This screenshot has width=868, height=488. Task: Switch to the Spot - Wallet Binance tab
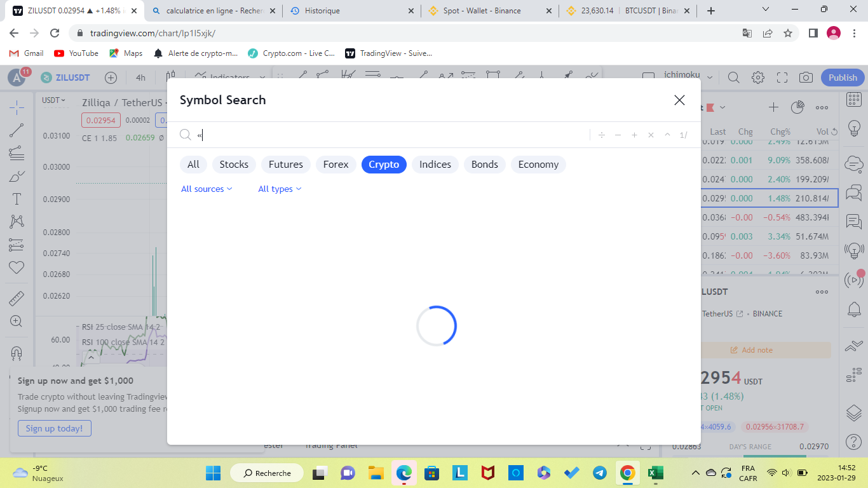tap(482, 11)
